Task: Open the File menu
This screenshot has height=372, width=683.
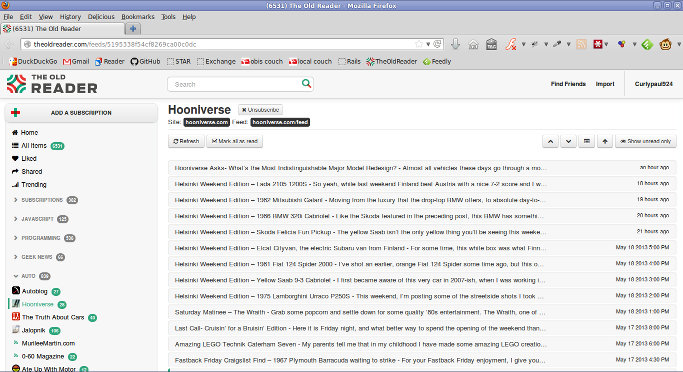Action: [x=8, y=17]
